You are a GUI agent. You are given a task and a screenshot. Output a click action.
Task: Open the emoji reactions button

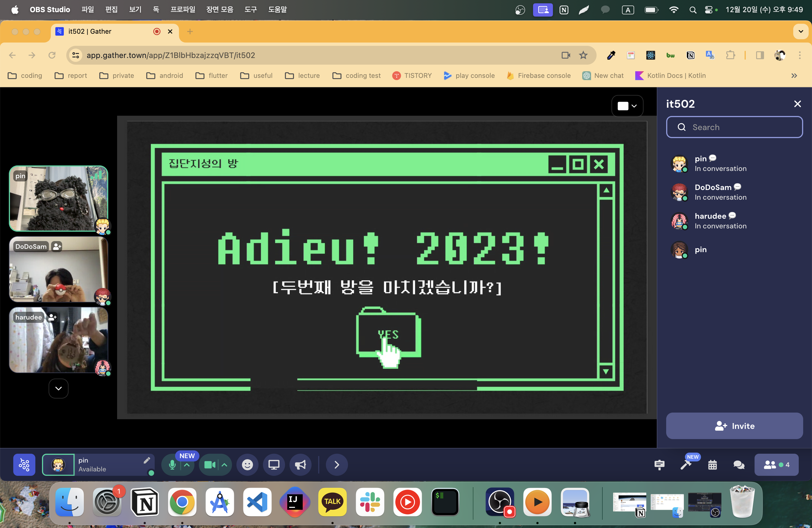point(247,464)
